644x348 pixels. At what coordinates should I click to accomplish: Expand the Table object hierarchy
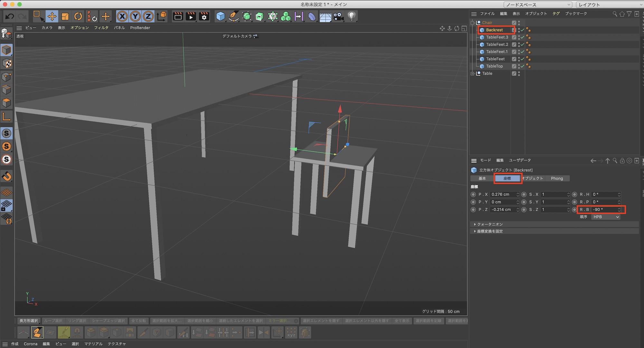[472, 73]
